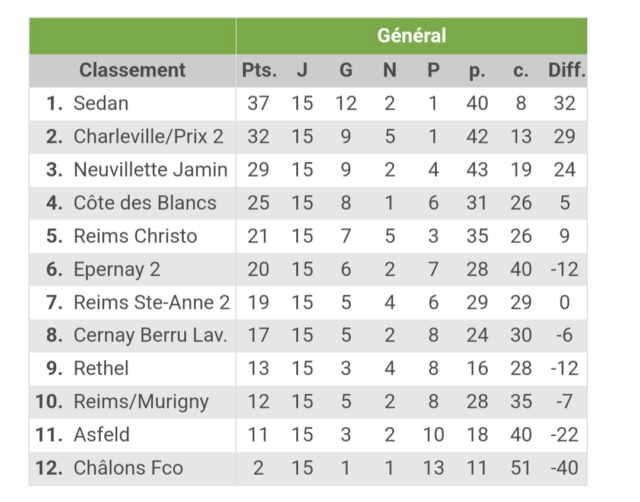Click the Cernay Berru Lav. team name
Screen dimensions: 640x502
coord(150,335)
